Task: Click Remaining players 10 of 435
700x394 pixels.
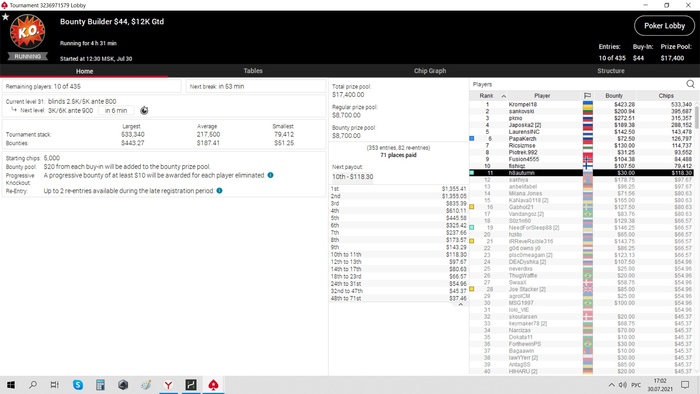Action: tap(92, 86)
